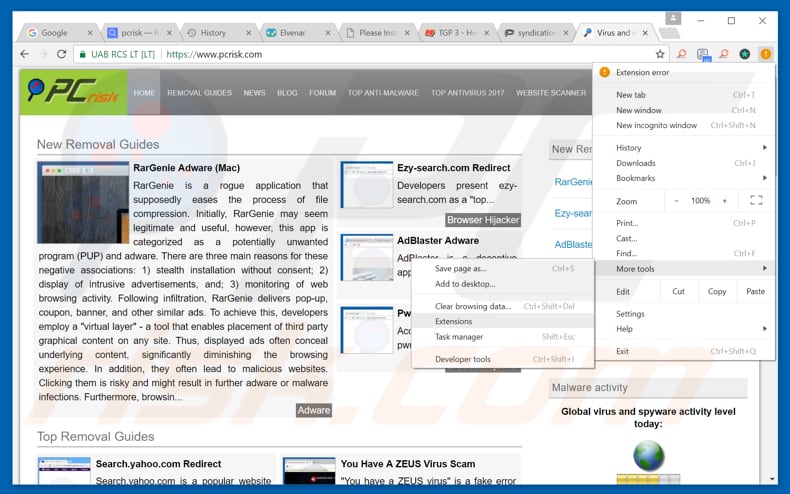This screenshot has width=790, height=494.
Task: Open Developer tools menu item
Action: (x=503, y=359)
